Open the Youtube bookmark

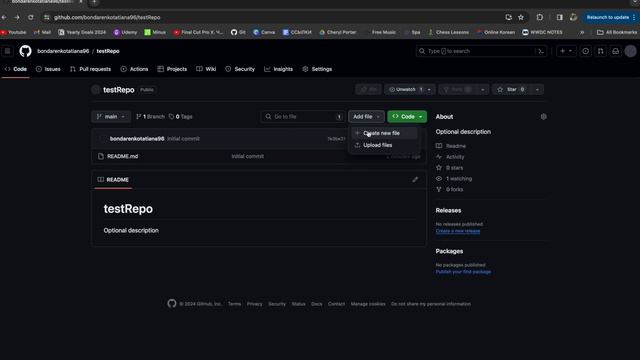pyautogui.click(x=13, y=32)
